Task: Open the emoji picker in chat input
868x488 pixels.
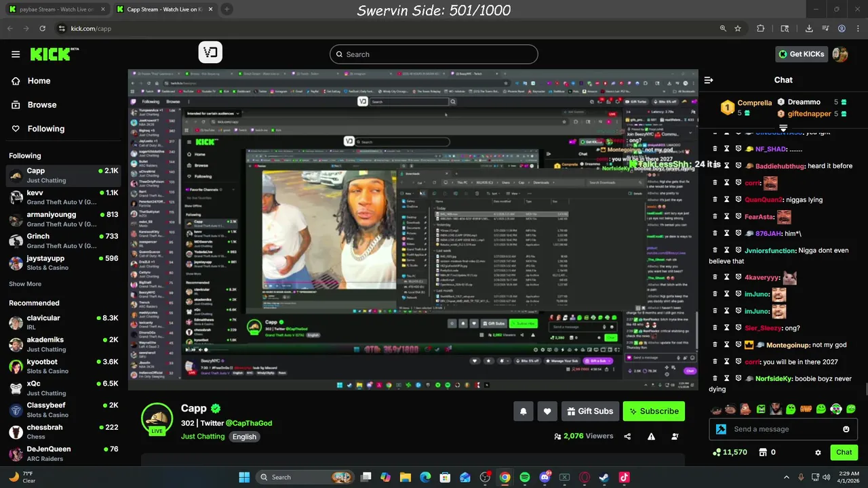Action: click(846, 429)
